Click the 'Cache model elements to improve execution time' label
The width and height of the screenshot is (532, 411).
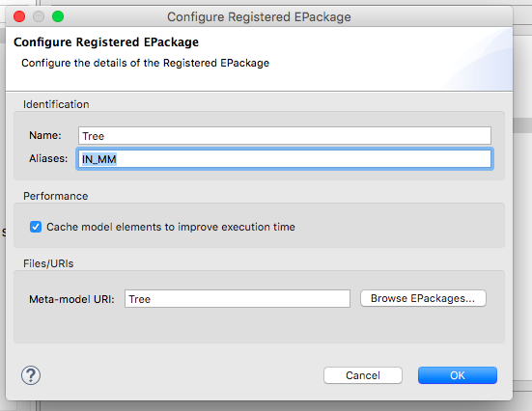pos(171,227)
